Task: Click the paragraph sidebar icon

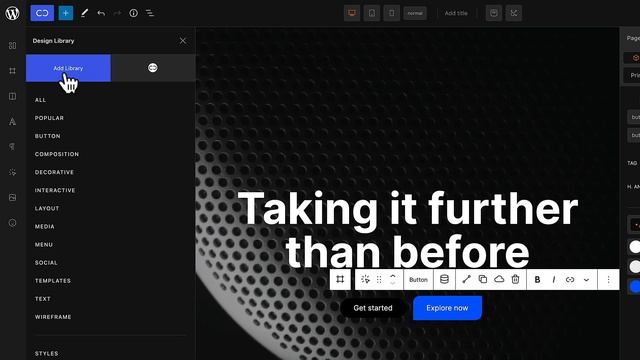Action: coord(13,147)
